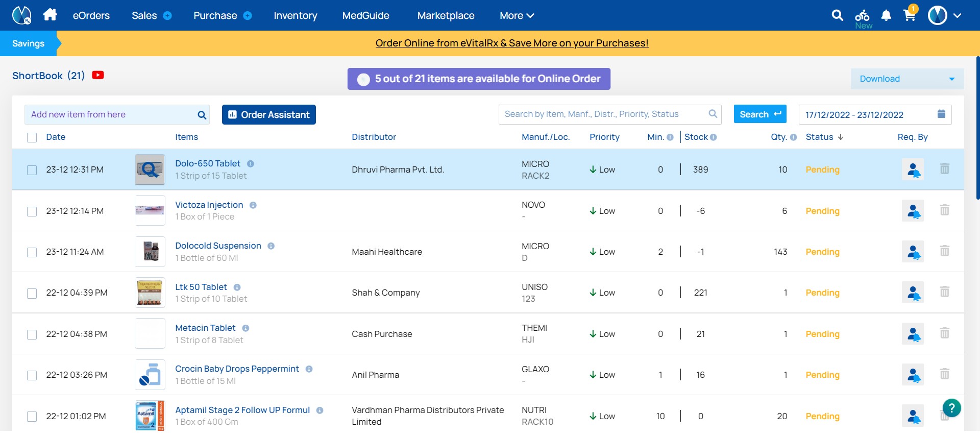
Task: Open the delivery bike New icon
Action: [863, 19]
